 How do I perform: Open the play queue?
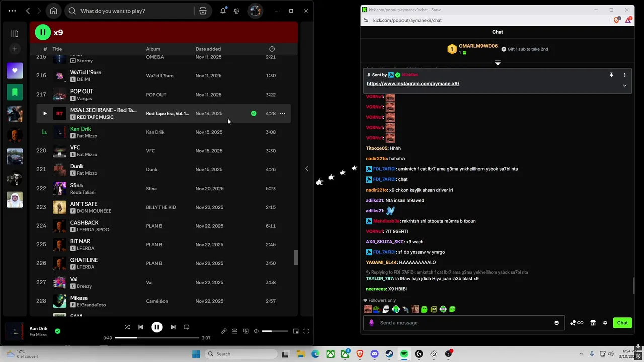coord(234,331)
